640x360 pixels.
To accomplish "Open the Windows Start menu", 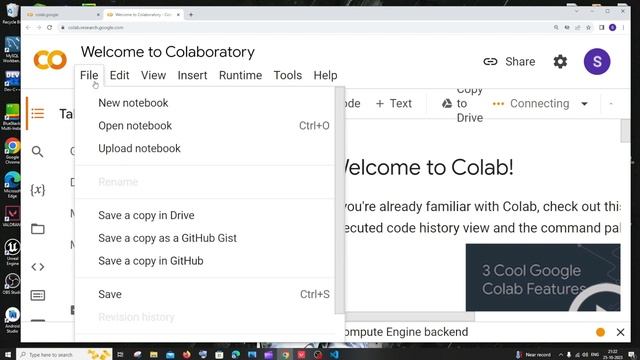I will [x=7, y=354].
